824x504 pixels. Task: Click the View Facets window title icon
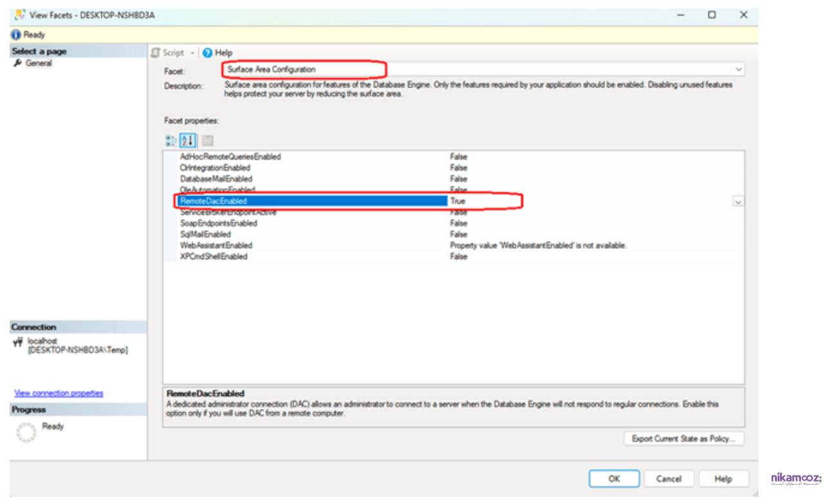19,14
